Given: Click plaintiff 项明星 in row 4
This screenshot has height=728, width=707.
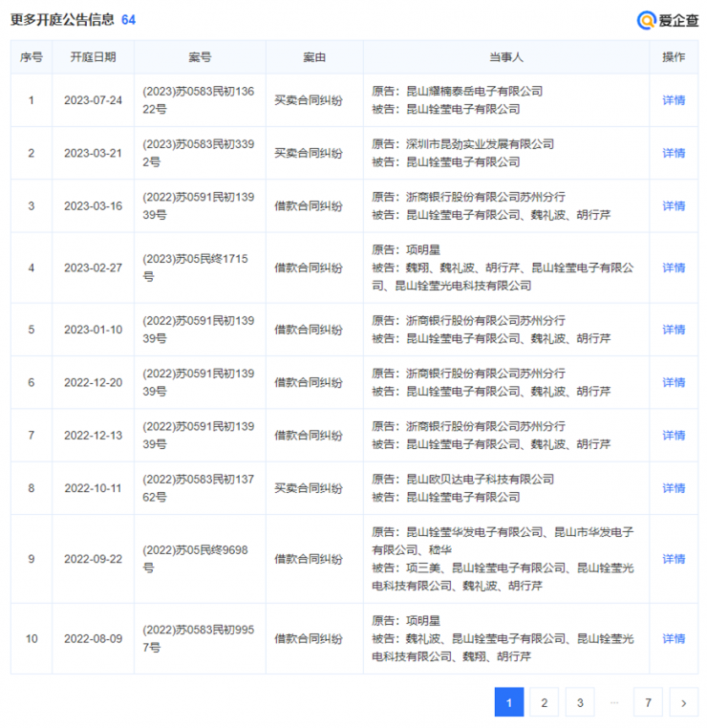Looking at the screenshot, I should [x=423, y=250].
